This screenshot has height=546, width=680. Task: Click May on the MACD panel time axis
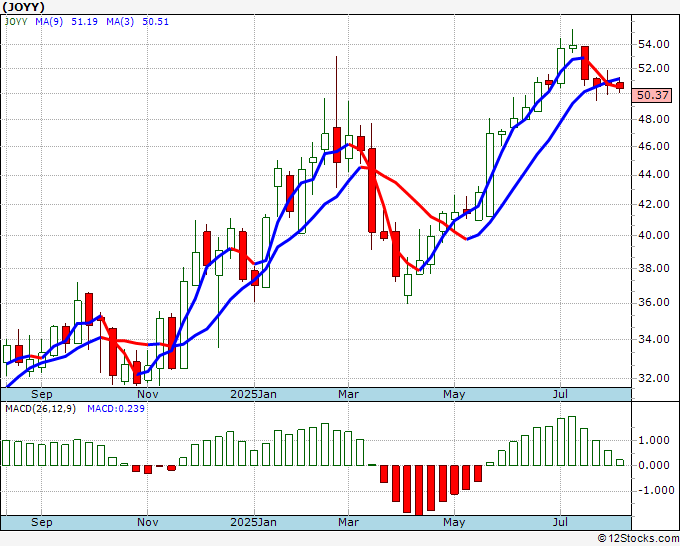[x=454, y=522]
